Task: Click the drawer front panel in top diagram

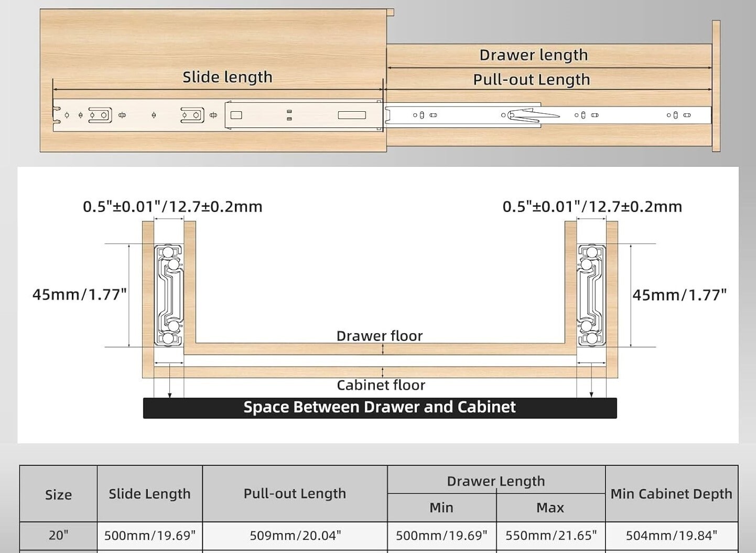Action: [716, 86]
